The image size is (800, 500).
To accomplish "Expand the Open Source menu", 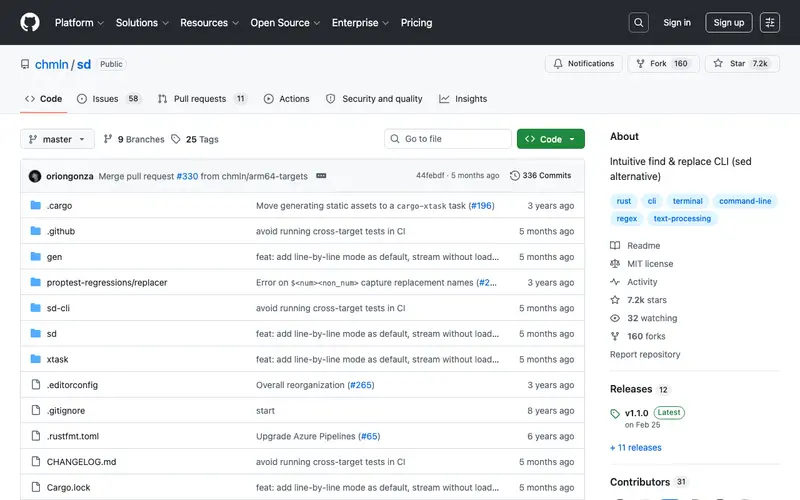I will click(285, 23).
